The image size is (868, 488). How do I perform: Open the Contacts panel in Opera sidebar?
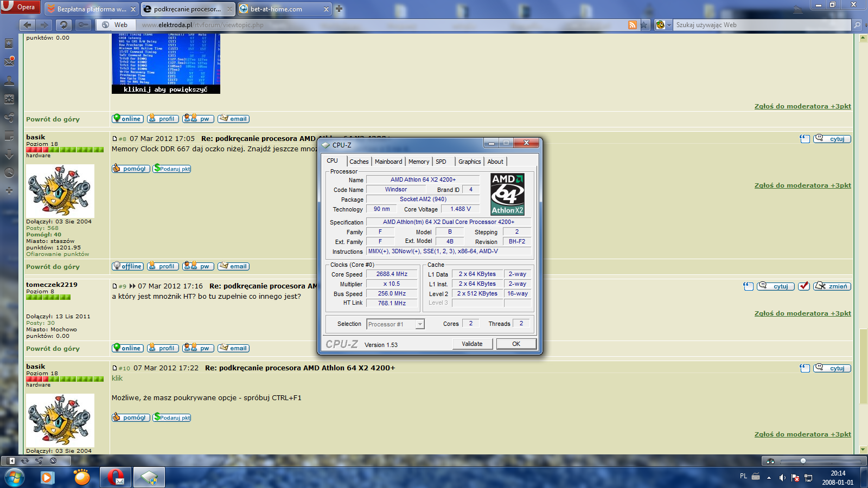click(x=9, y=81)
